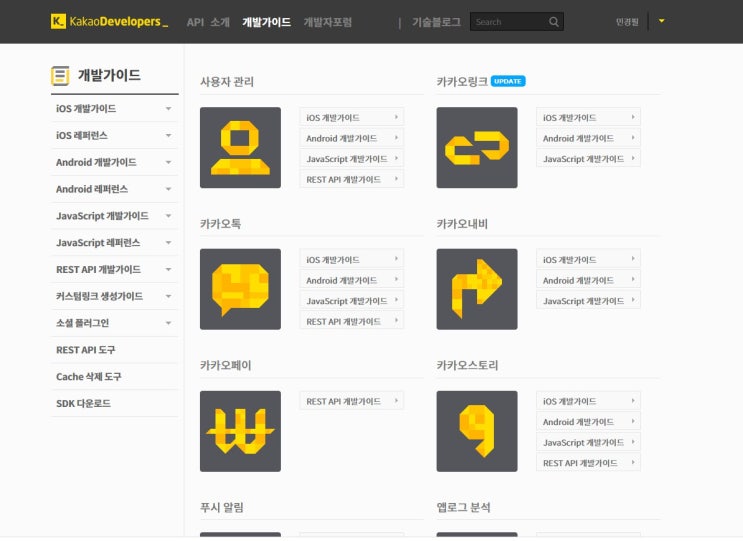Image resolution: width=743 pixels, height=541 pixels.
Task: Open 카카오톡 iOS 개발가이드
Action: (x=351, y=259)
